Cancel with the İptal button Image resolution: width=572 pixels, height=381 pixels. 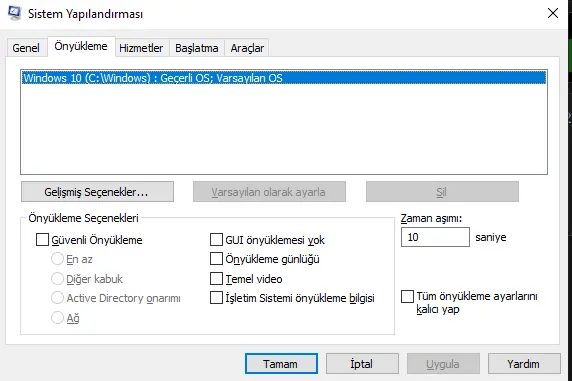(x=362, y=363)
